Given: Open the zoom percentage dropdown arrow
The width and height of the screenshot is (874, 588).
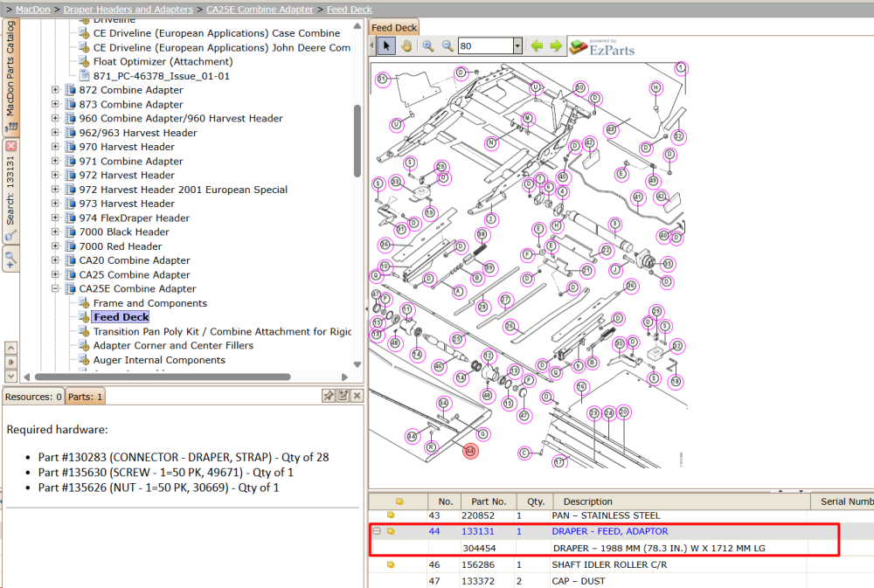Looking at the screenshot, I should (517, 45).
